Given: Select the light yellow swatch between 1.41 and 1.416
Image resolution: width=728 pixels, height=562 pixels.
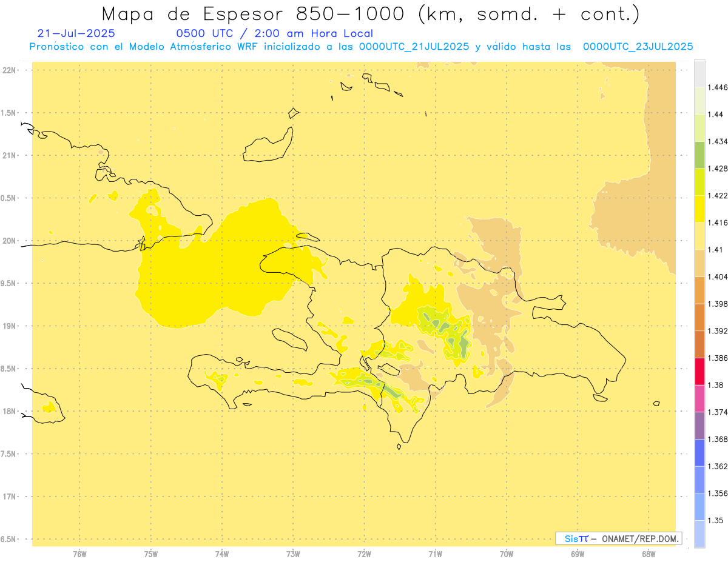Looking at the screenshot, I should [x=699, y=236].
